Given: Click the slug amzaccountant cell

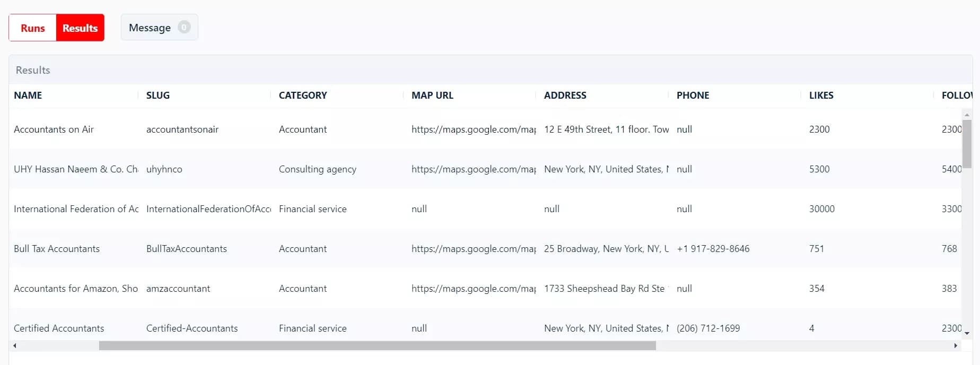Looking at the screenshot, I should (x=178, y=288).
